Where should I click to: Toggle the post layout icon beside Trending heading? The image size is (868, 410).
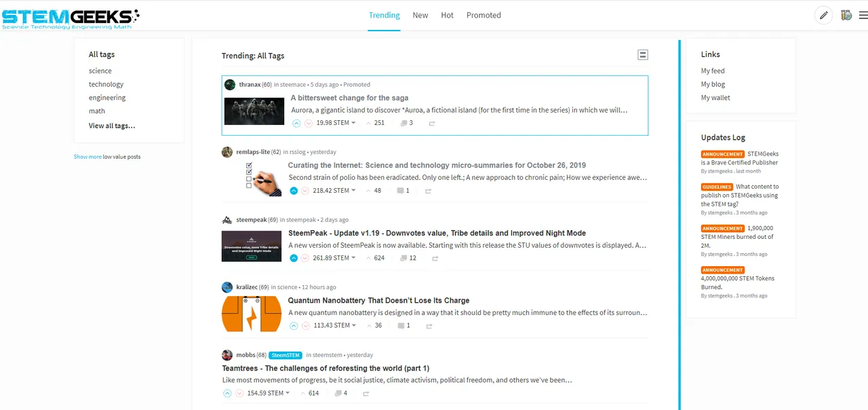[x=643, y=55]
